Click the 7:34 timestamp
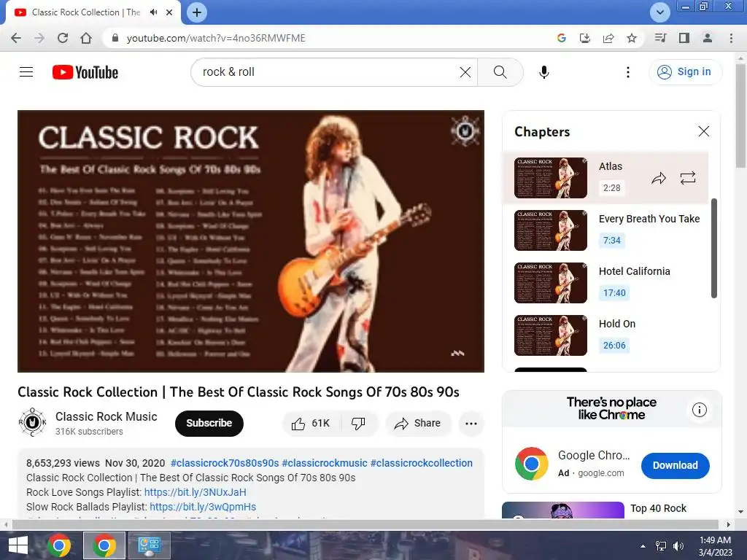 [x=612, y=241]
